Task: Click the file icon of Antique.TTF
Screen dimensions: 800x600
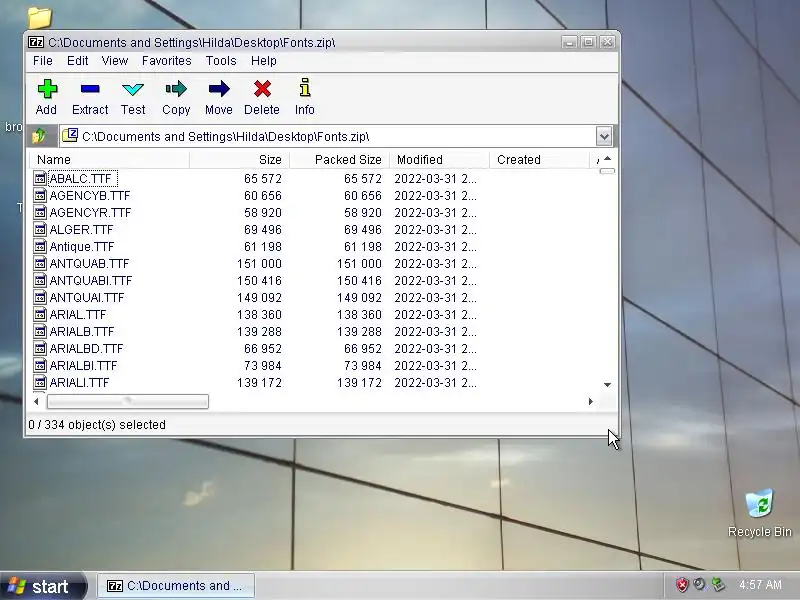Action: pos(40,246)
